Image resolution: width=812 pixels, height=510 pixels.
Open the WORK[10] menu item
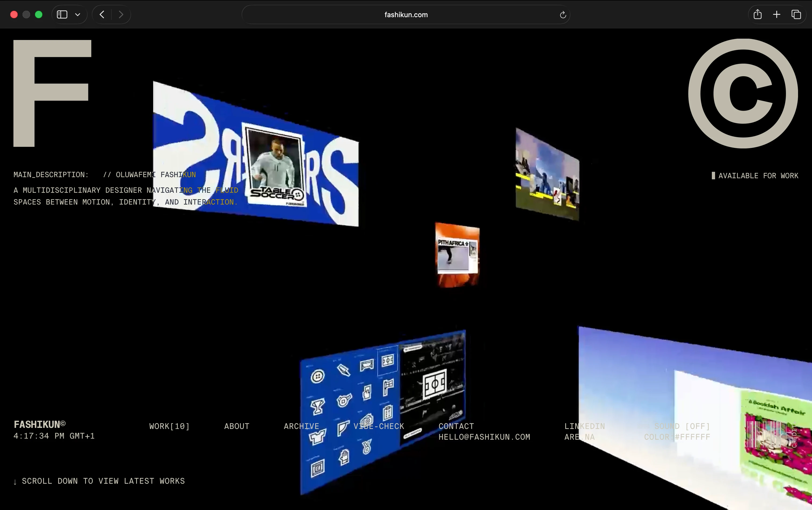pos(169,426)
